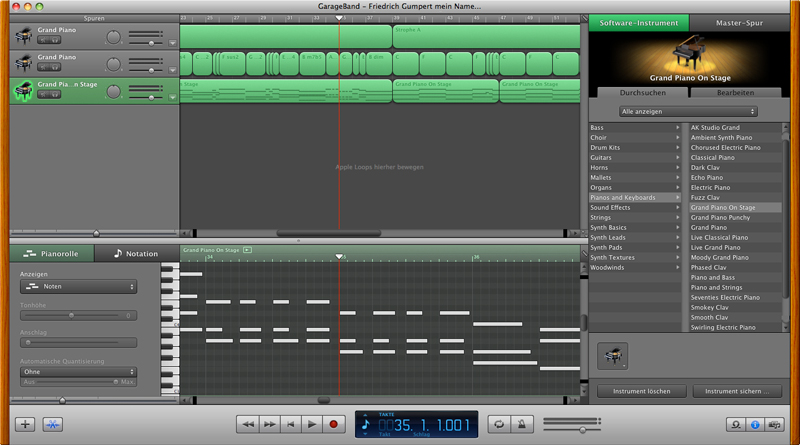Switch to the Pianorolle view
Screen dimensions: 800x445
[52, 253]
